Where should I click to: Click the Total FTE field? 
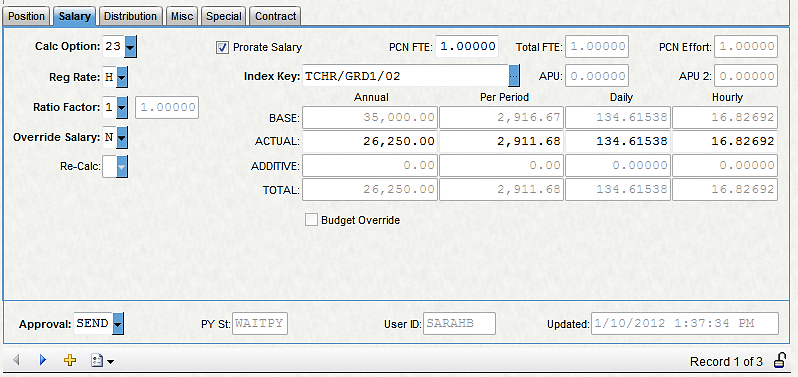(x=598, y=47)
